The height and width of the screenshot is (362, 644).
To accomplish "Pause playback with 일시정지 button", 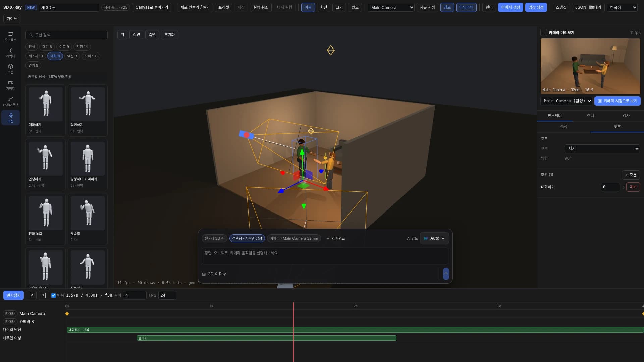I will [13, 295].
